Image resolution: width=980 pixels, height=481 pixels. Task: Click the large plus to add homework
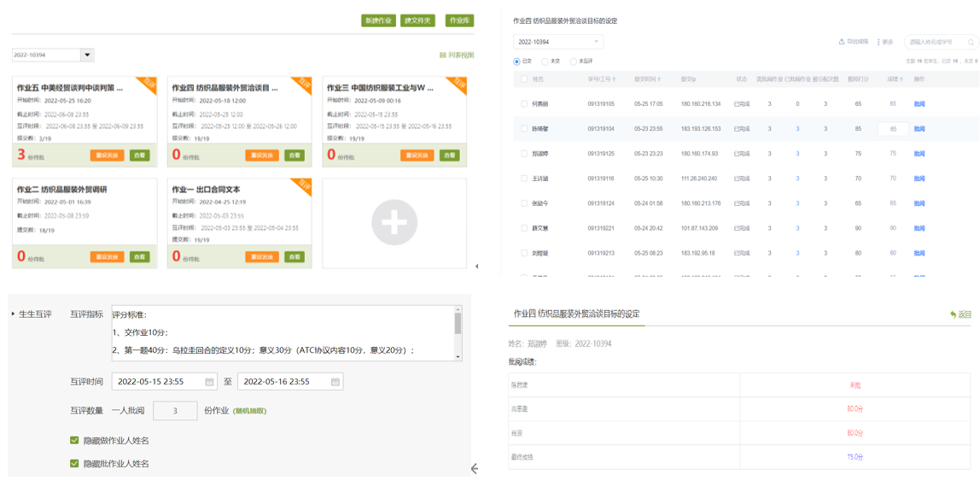(394, 222)
